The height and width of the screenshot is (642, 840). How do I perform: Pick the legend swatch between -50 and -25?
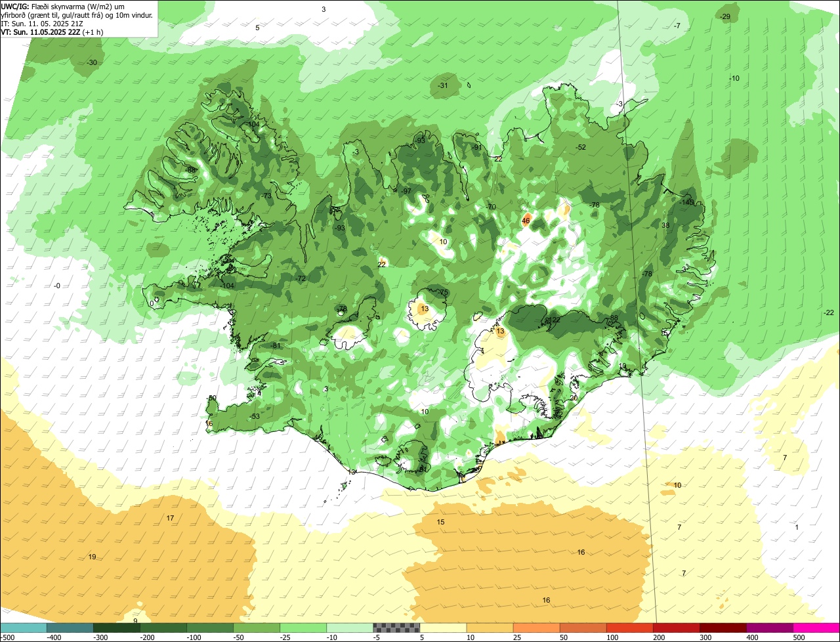(x=257, y=628)
